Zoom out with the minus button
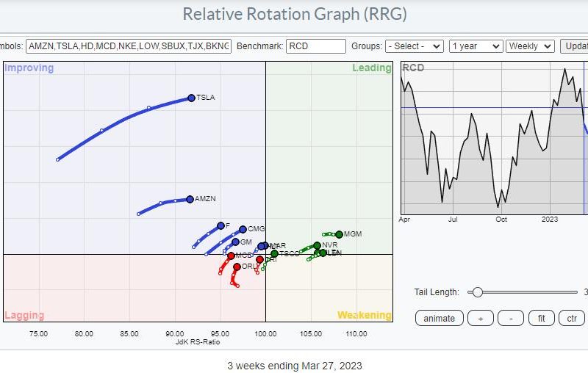 (510, 319)
